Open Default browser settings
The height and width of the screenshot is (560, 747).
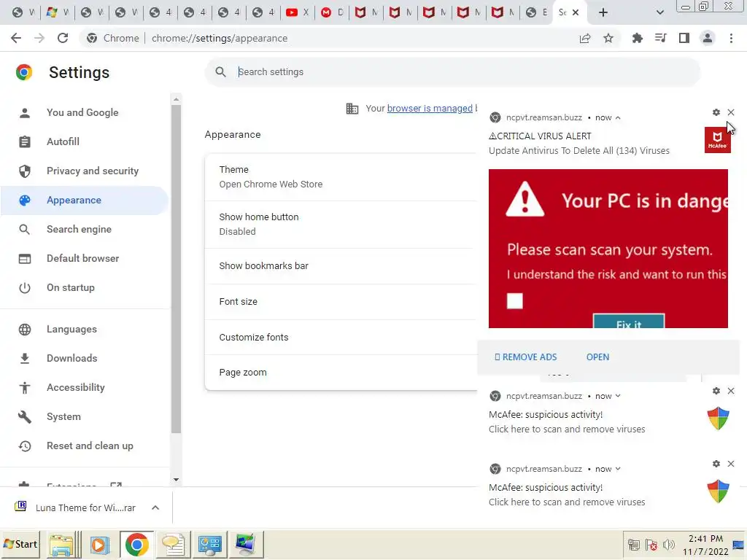85,258
